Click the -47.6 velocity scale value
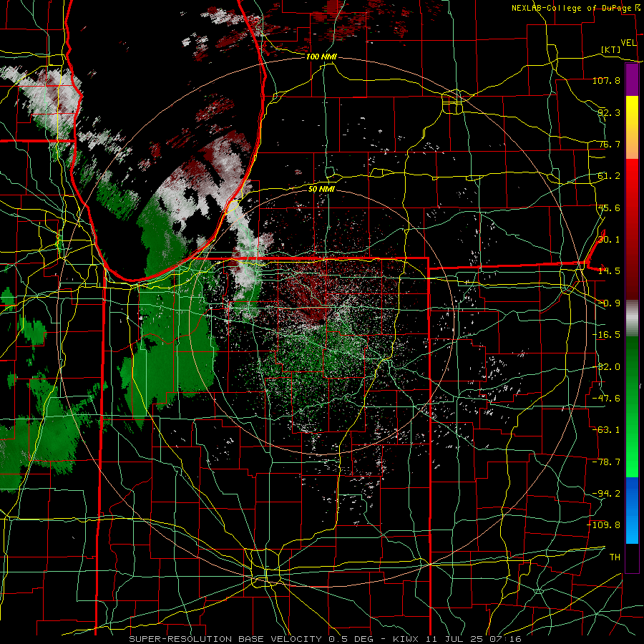The image size is (644, 644). (x=606, y=399)
